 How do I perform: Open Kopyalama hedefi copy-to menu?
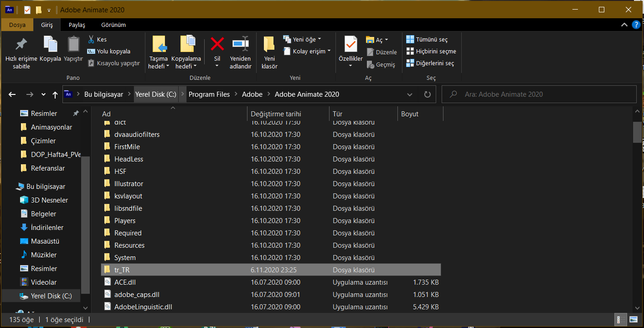click(x=186, y=52)
